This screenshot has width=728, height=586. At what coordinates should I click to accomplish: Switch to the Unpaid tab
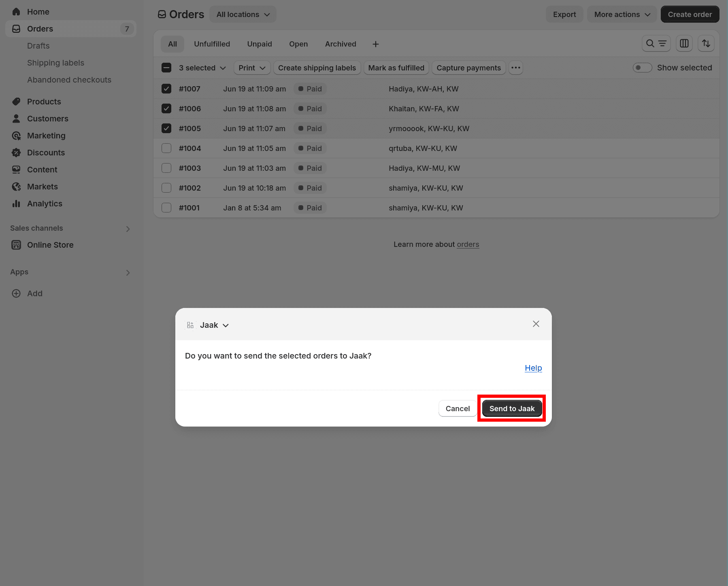(260, 44)
